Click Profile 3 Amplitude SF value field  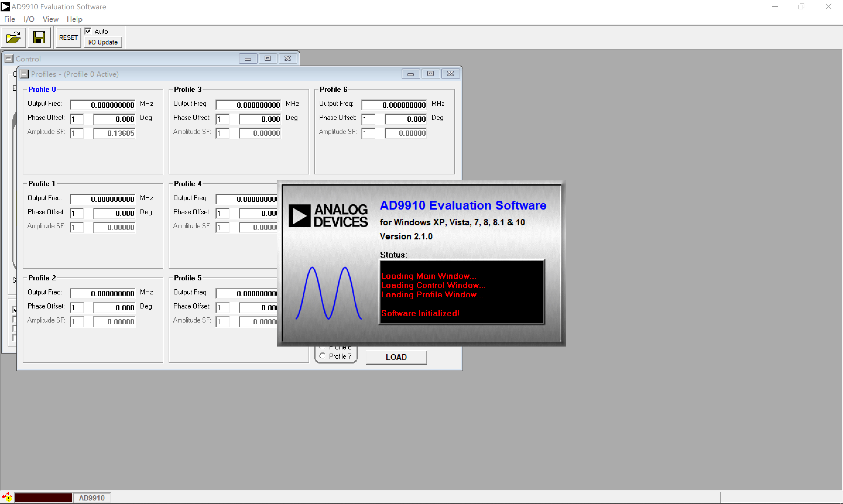click(260, 133)
